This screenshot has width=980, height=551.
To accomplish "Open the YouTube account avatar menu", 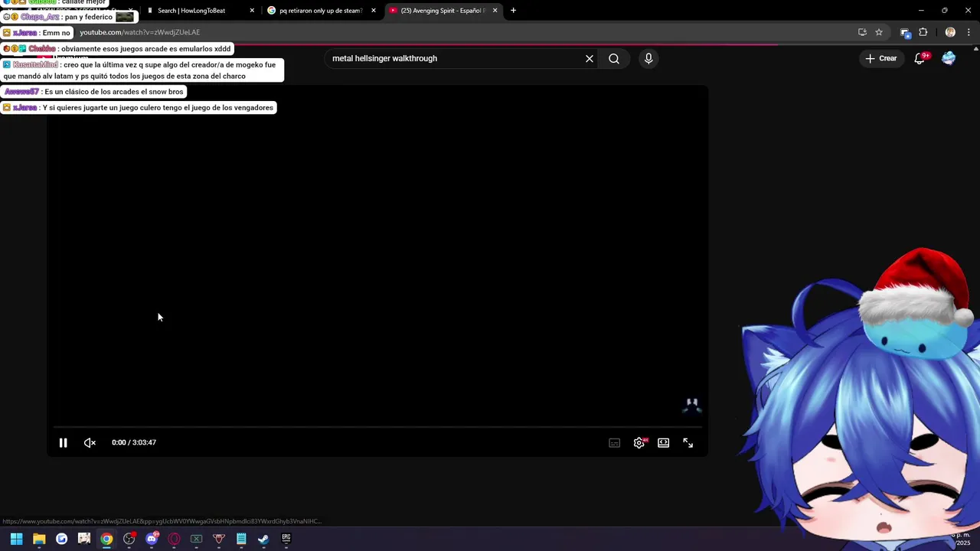I will coord(949,58).
